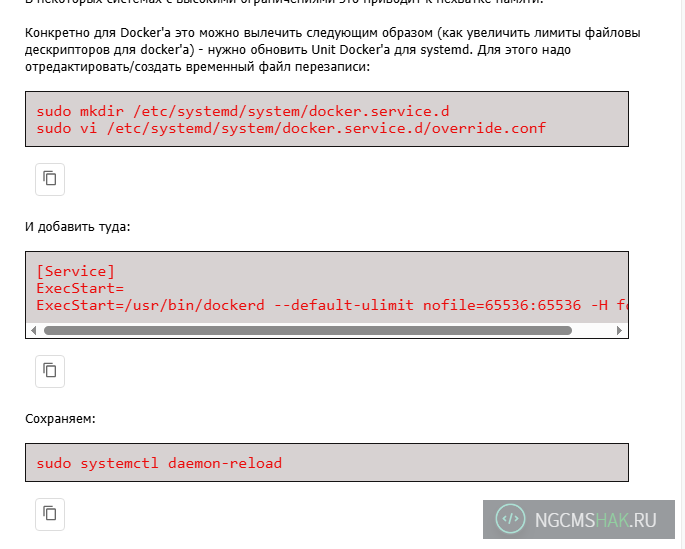Open the NGCMSHAK.RU site link
This screenshot has width=685, height=549.
coord(596,520)
